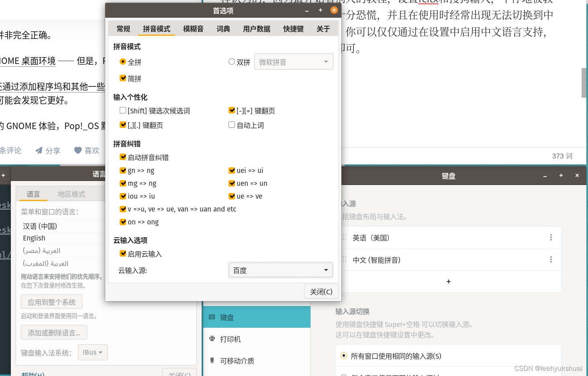Toggle the uen => un correction checkbox
Viewport: 588px width, 376px height.
click(232, 183)
